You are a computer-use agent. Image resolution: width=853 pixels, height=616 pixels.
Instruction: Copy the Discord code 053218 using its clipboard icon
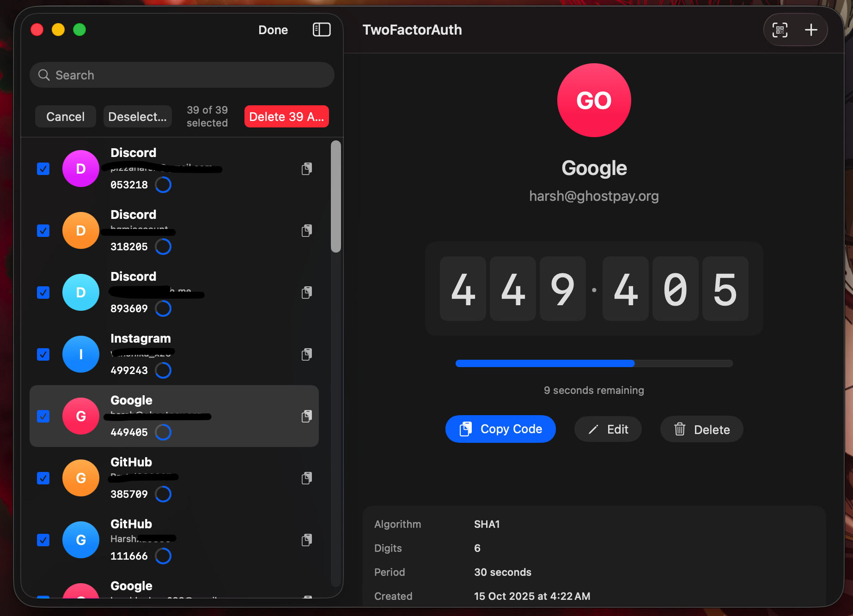(x=307, y=169)
